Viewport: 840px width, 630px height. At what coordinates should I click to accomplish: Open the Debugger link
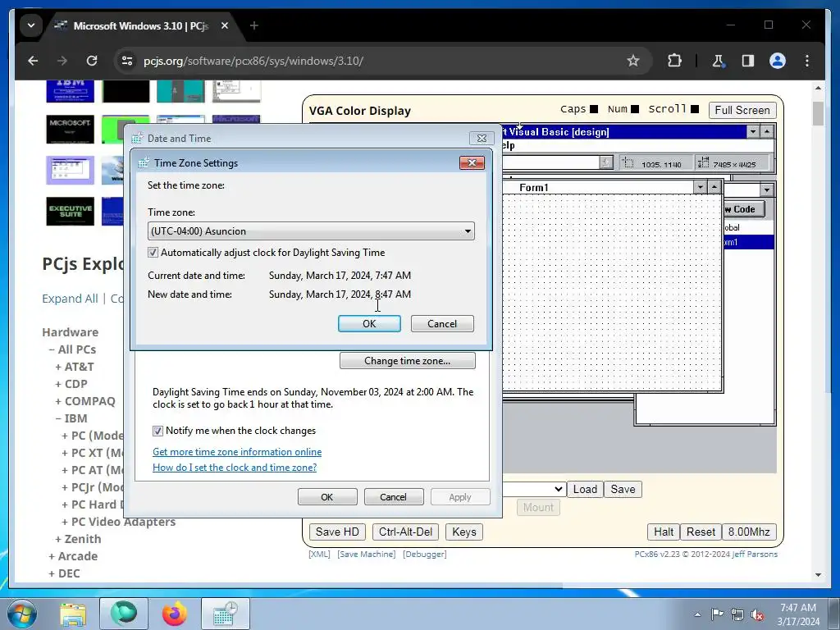425,554
